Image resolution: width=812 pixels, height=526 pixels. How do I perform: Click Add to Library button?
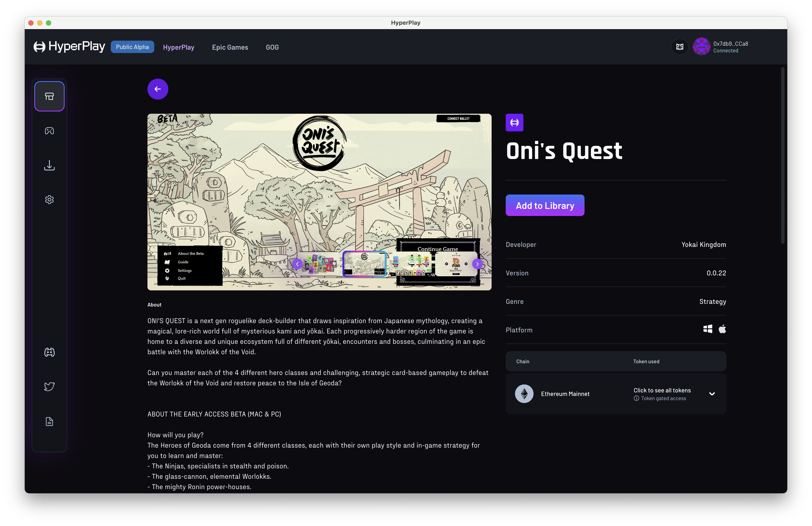545,205
